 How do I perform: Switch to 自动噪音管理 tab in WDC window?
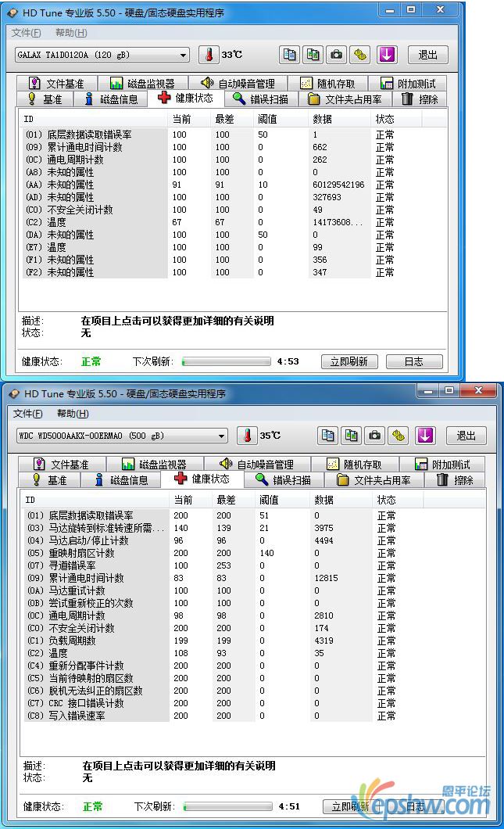pos(257,465)
